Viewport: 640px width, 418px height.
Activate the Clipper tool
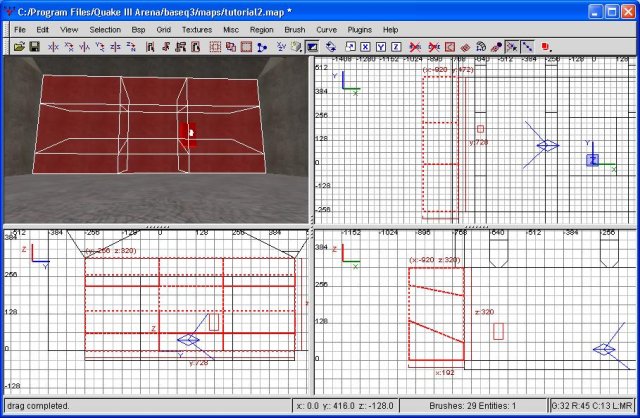[262, 47]
